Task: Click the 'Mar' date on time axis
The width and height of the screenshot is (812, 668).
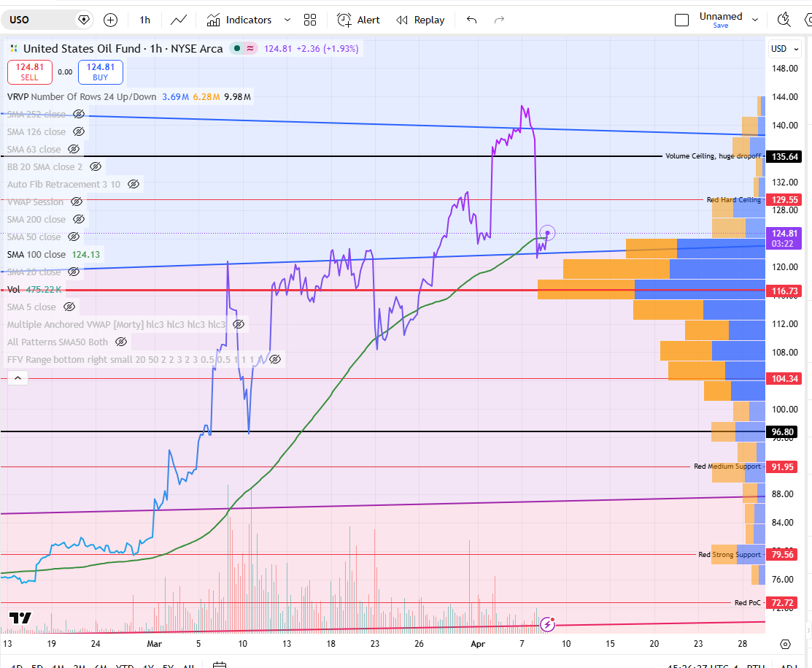Action: tap(155, 644)
